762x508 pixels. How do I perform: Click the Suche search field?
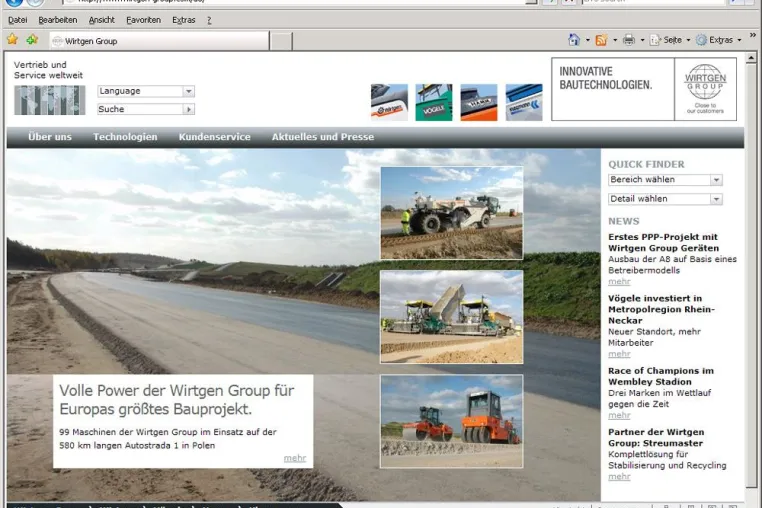coord(140,109)
